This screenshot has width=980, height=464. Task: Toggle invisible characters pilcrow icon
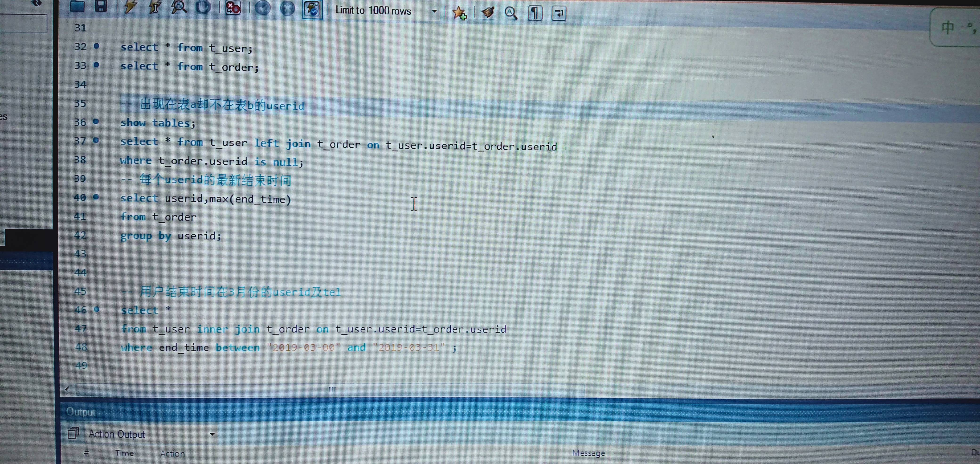point(535,13)
